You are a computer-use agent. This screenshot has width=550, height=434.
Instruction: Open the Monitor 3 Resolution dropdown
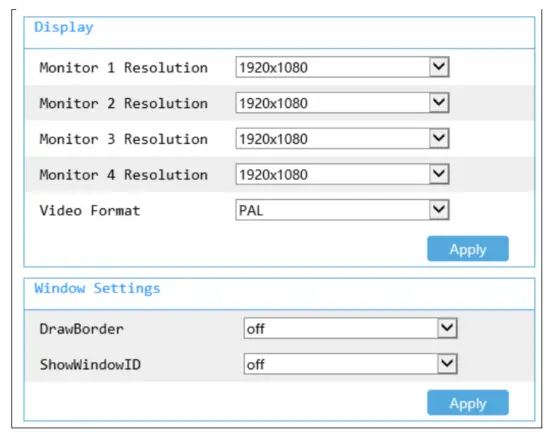tap(342, 139)
